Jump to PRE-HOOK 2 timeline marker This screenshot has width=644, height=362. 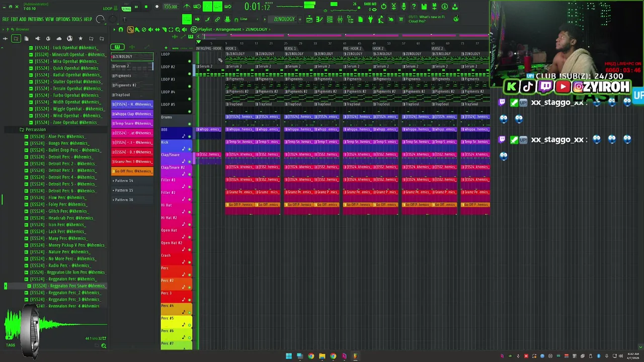click(x=352, y=48)
